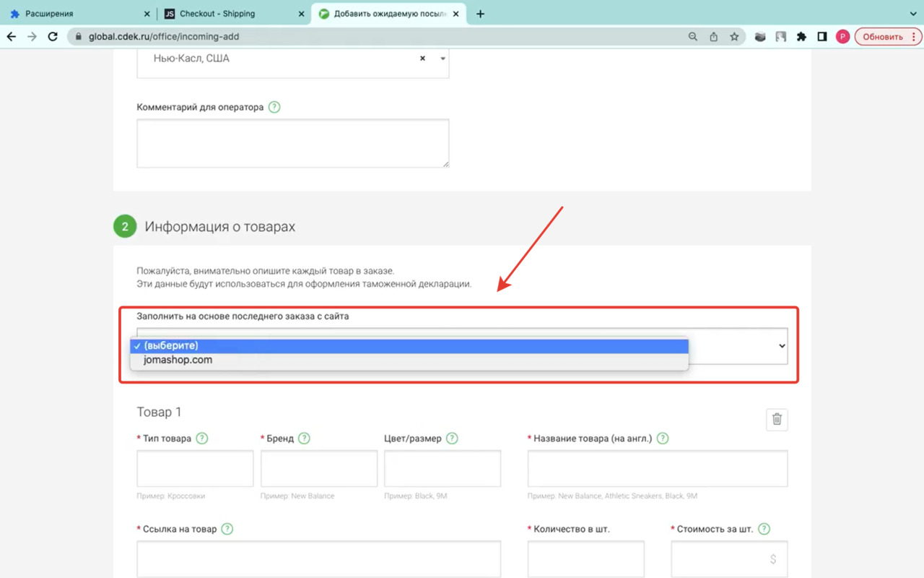Screen dimensions: 924x578
Task: Click the help icon next to Стоимость за шт.
Action: click(x=764, y=529)
